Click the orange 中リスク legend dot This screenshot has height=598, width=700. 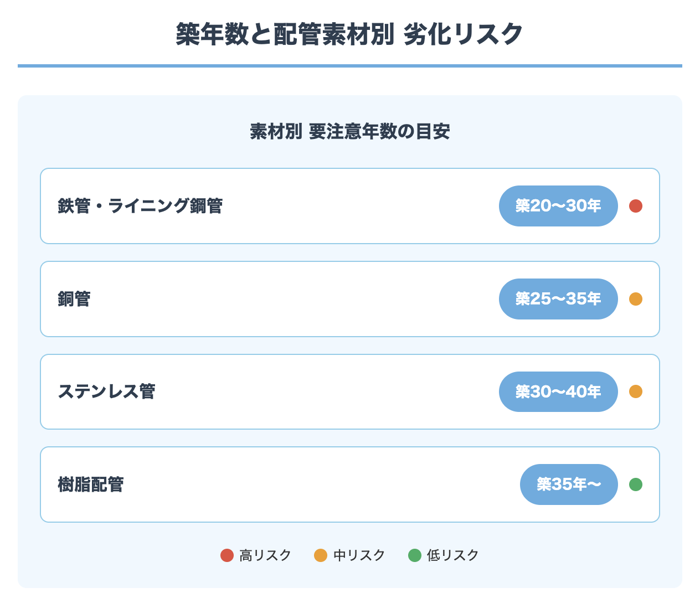(x=321, y=555)
